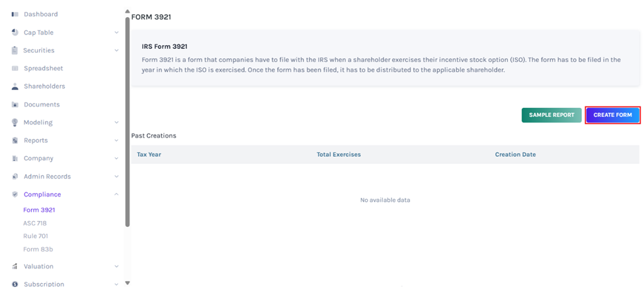Click the Documents folder icon
644x295 pixels.
pos(15,105)
